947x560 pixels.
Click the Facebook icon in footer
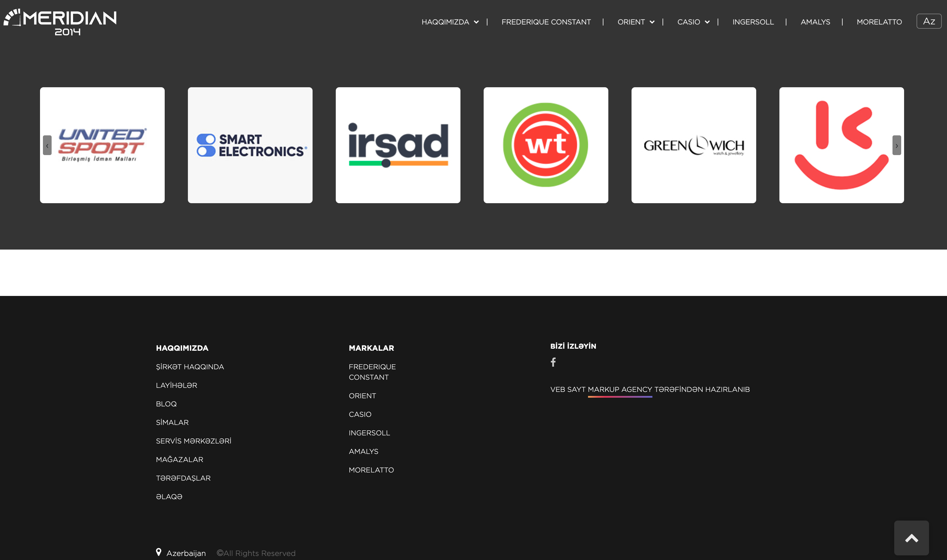(x=553, y=362)
